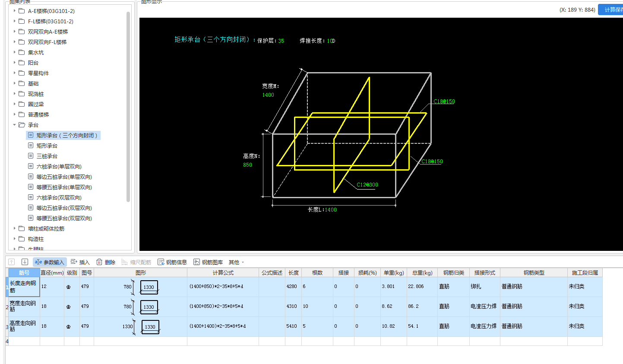Select the 墙柱或砌体拉筋 folder
Image resolution: width=623 pixels, height=364 pixels.
point(46,228)
